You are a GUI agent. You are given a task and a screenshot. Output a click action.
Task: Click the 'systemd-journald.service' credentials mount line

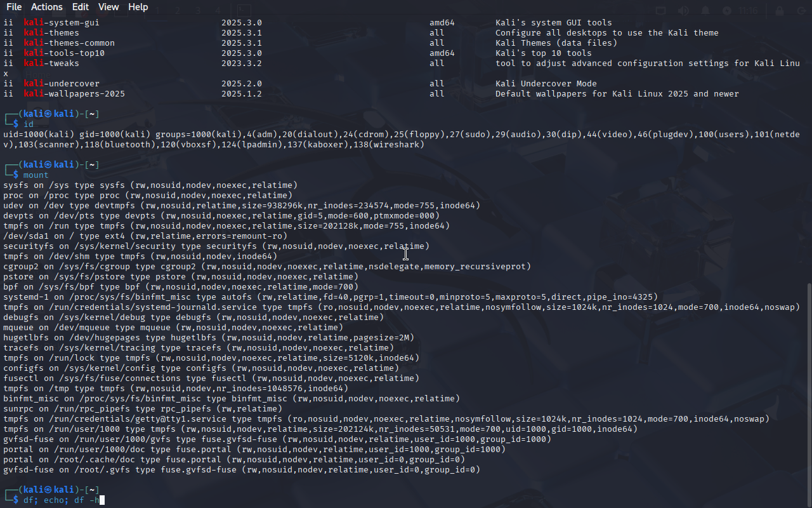(402, 307)
